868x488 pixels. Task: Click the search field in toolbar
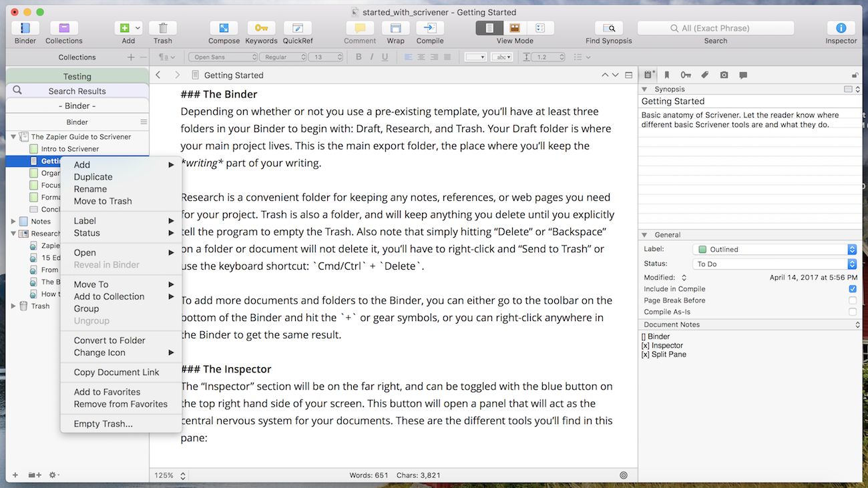click(716, 28)
